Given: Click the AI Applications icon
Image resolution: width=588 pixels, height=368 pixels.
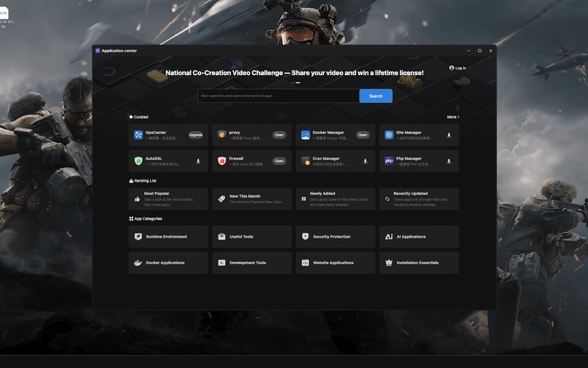Looking at the screenshot, I should coord(389,236).
